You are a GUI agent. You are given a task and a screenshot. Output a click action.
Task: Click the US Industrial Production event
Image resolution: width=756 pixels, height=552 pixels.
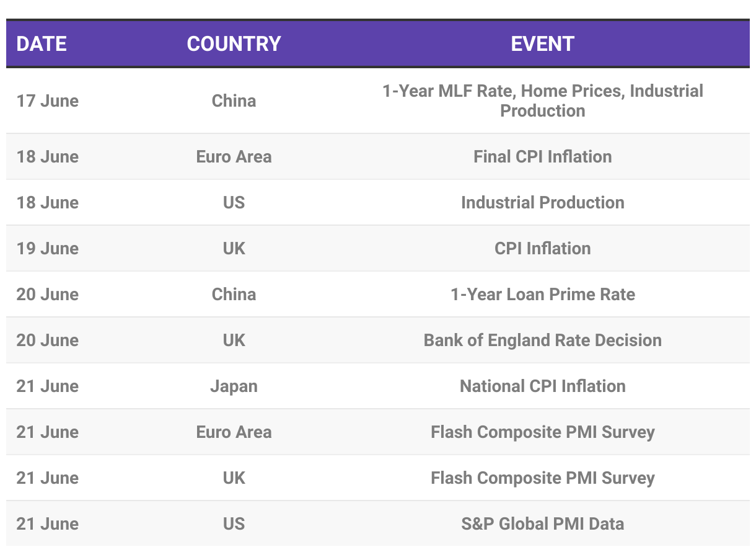coord(542,202)
